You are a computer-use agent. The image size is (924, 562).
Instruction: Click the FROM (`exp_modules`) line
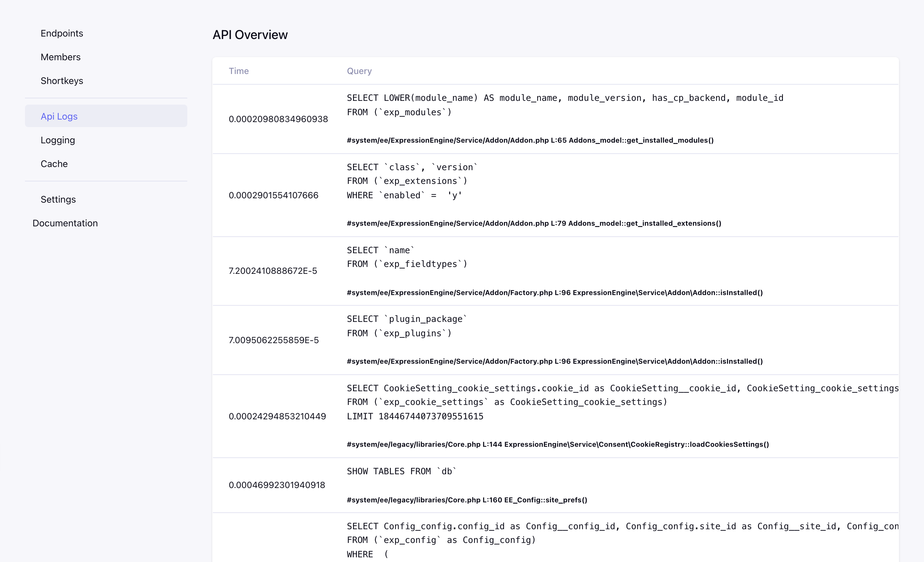[x=399, y=112]
